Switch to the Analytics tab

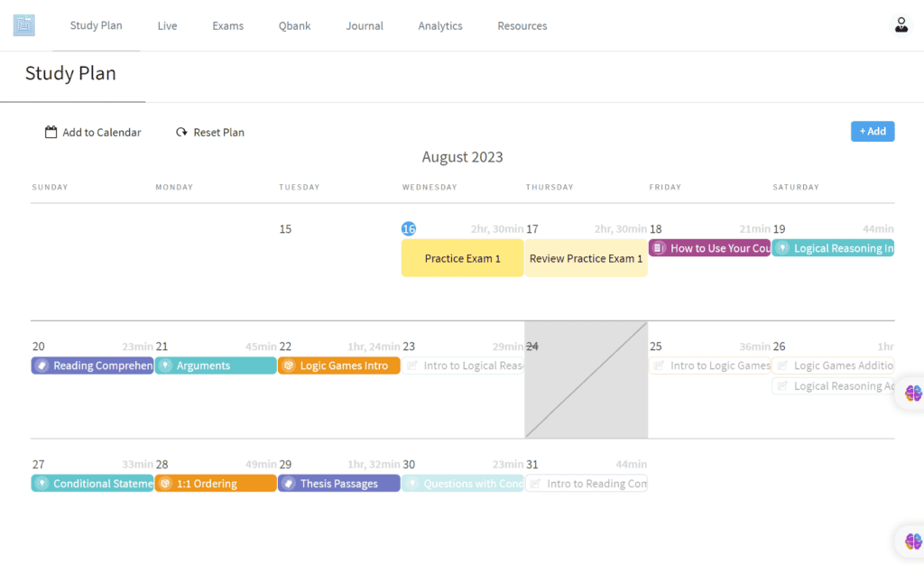[439, 25]
